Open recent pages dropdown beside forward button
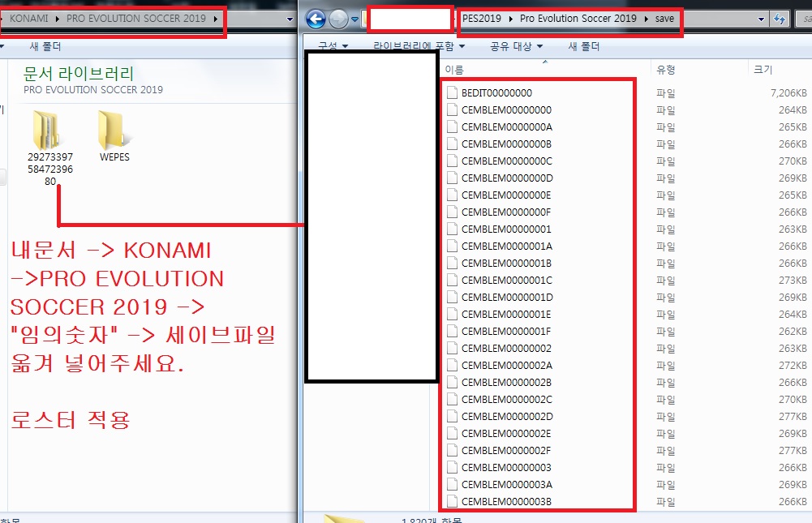The width and height of the screenshot is (812, 523). (x=354, y=19)
